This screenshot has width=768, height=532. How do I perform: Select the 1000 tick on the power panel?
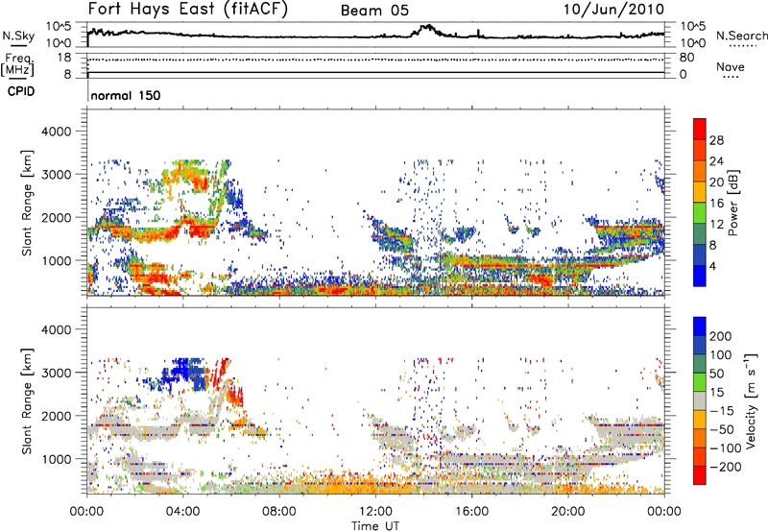point(56,260)
